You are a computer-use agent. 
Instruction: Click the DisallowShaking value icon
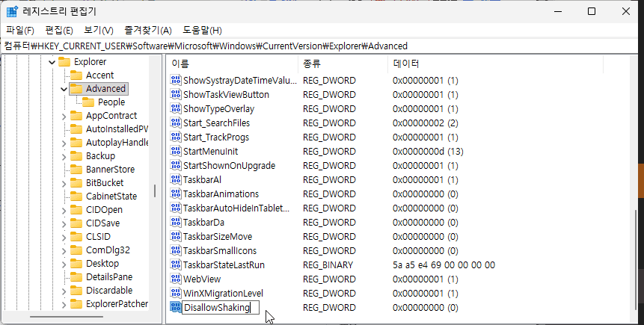(176, 307)
